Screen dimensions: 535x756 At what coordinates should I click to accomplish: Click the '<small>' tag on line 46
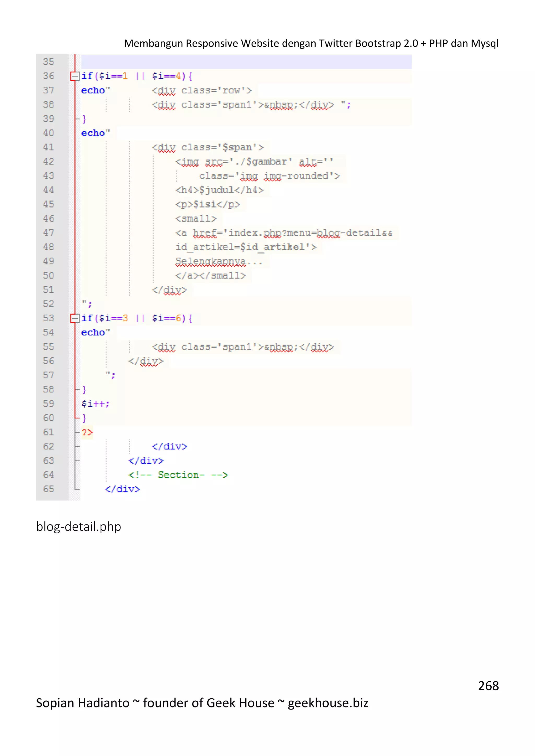pyautogui.click(x=196, y=219)
